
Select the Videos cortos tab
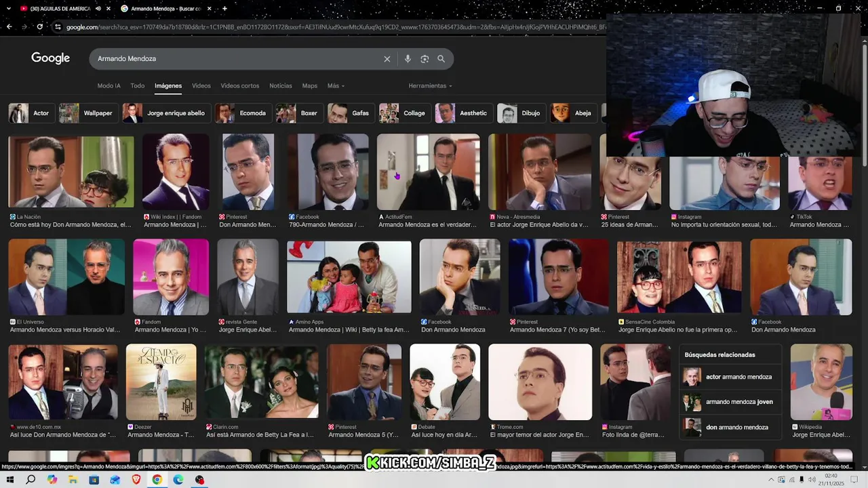click(x=240, y=86)
